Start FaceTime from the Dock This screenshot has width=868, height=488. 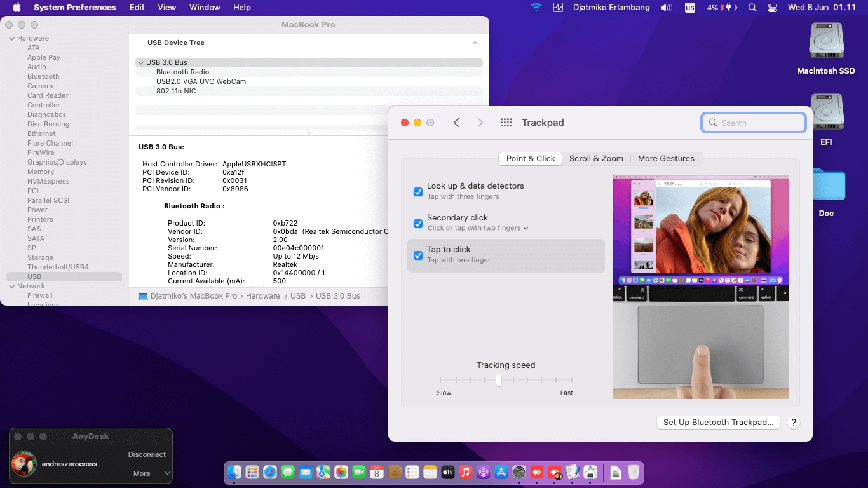click(359, 472)
